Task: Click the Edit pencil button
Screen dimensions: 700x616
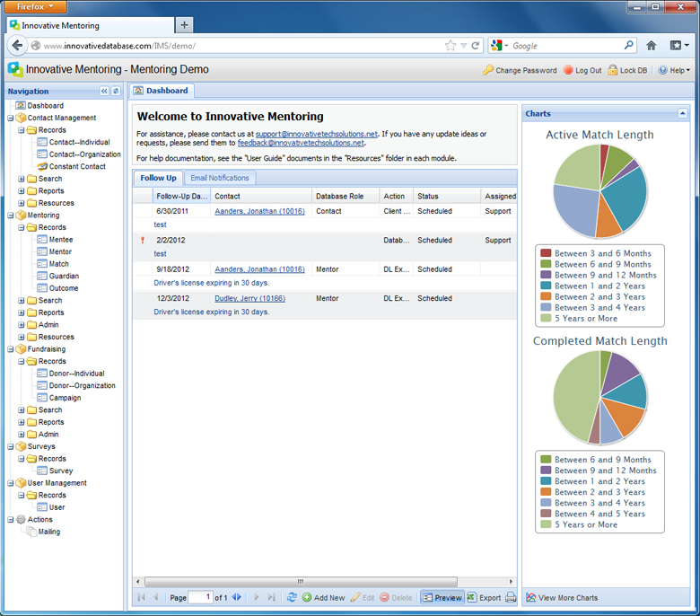Action: [363, 598]
